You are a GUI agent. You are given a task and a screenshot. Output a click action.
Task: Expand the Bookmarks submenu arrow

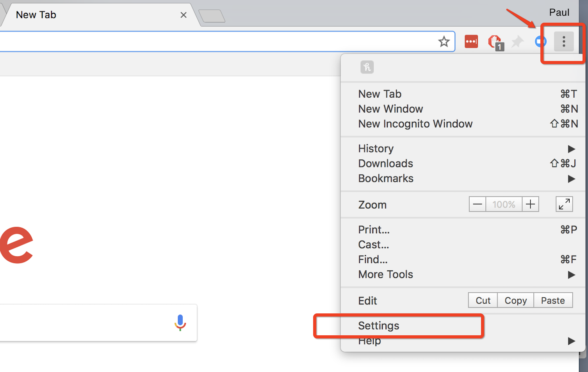tap(571, 179)
